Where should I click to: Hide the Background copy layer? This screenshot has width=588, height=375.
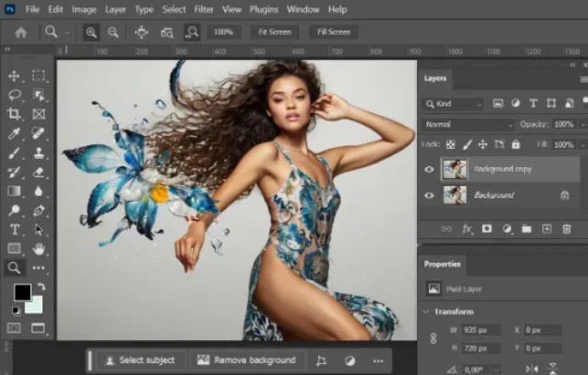[x=429, y=169]
